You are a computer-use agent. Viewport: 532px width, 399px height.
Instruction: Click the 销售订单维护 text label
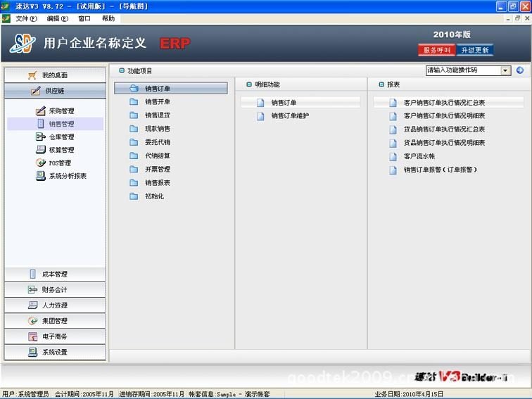(x=290, y=115)
